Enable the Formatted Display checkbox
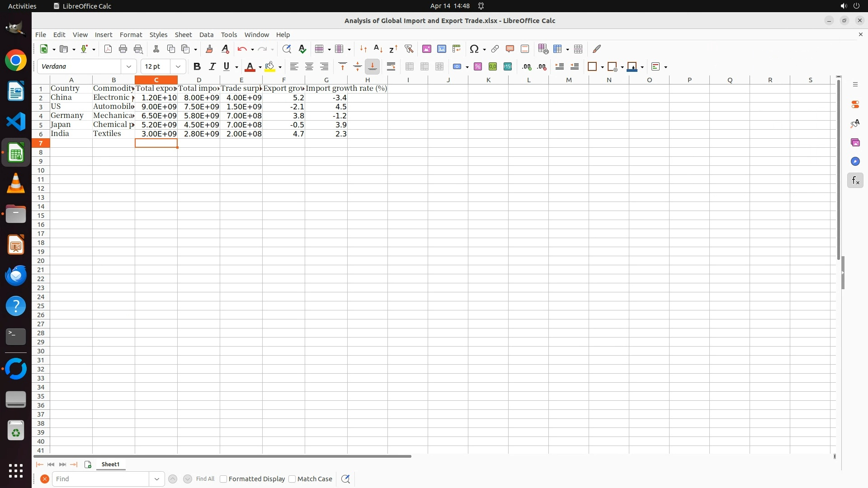Image resolution: width=868 pixels, height=488 pixels. coord(223,479)
